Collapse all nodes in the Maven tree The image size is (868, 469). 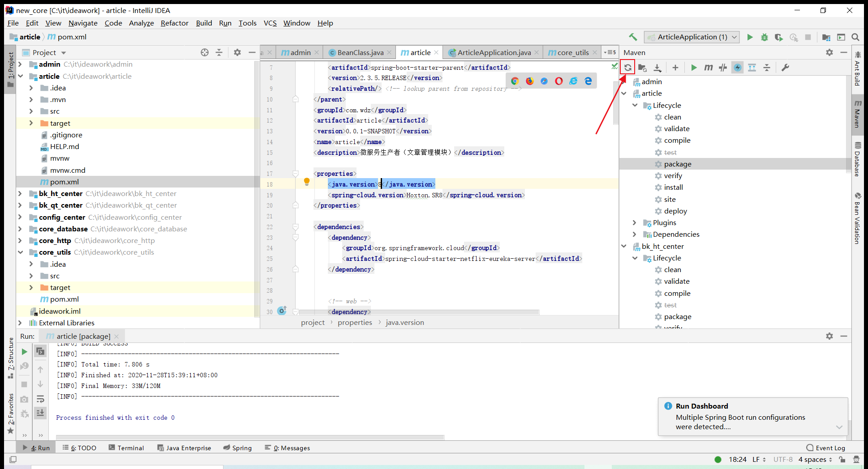[x=767, y=67]
